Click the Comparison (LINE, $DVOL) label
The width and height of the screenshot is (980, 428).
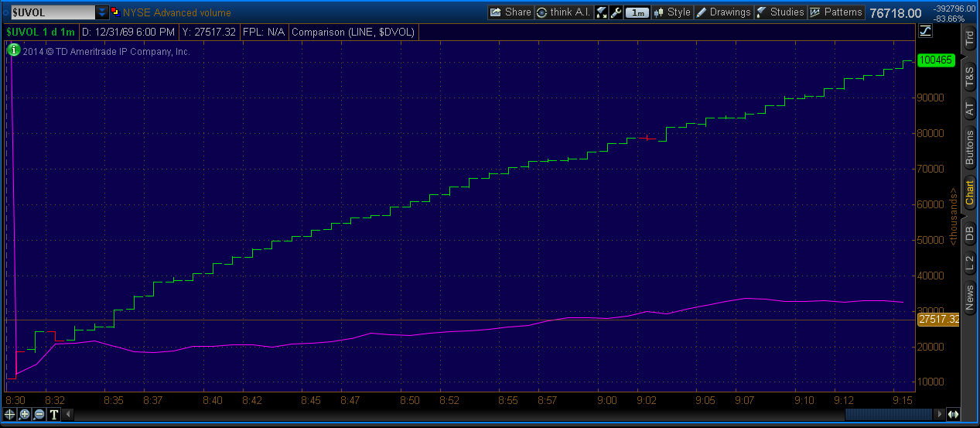pyautogui.click(x=353, y=33)
